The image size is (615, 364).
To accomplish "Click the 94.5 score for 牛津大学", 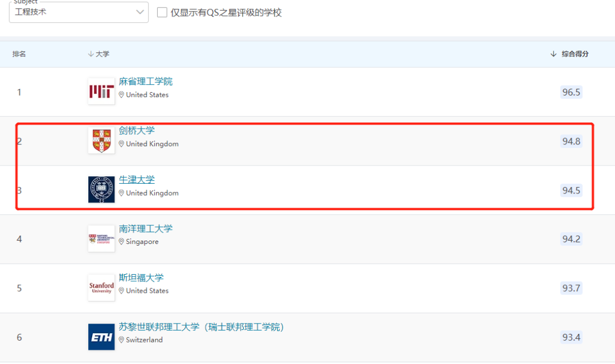I will coord(571,191).
